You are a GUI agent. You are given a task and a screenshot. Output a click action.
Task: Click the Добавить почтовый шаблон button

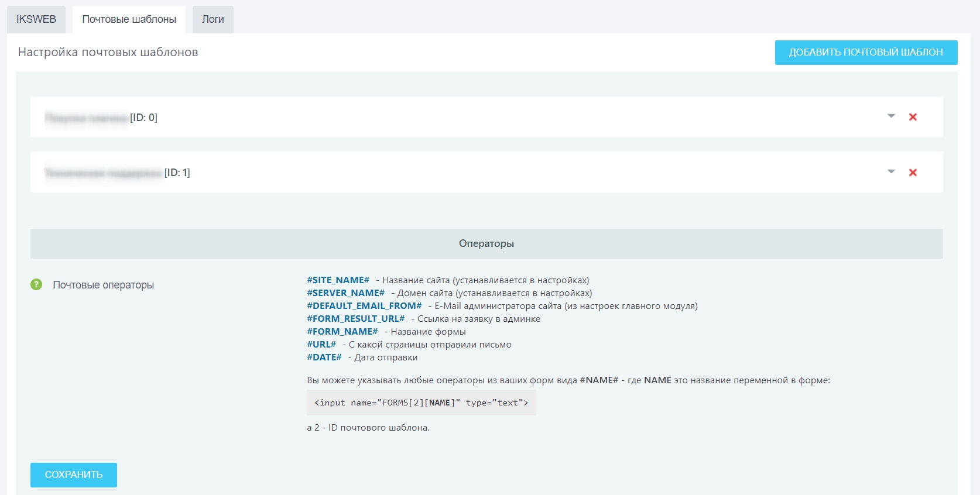[x=866, y=53]
